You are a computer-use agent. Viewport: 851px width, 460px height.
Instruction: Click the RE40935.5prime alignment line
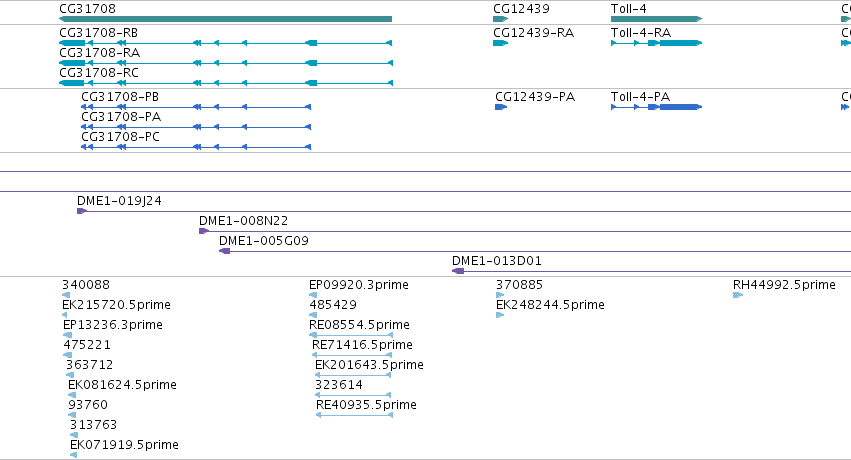pyautogui.click(x=354, y=416)
